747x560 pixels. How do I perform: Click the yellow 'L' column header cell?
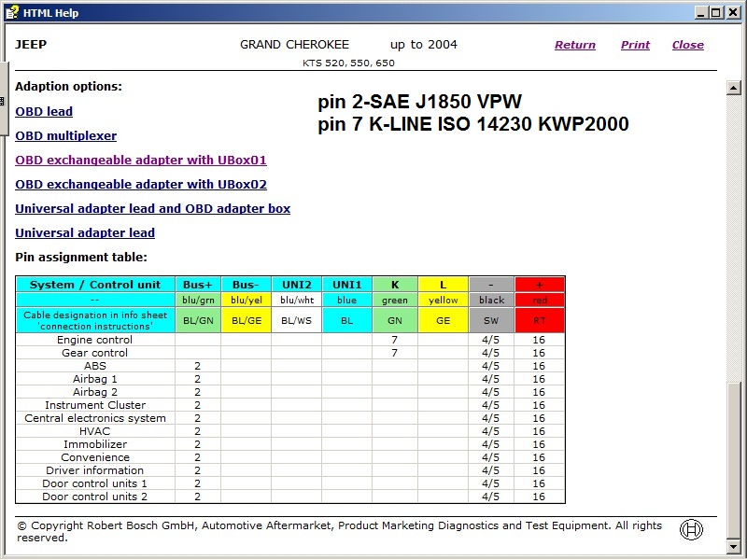[443, 285]
